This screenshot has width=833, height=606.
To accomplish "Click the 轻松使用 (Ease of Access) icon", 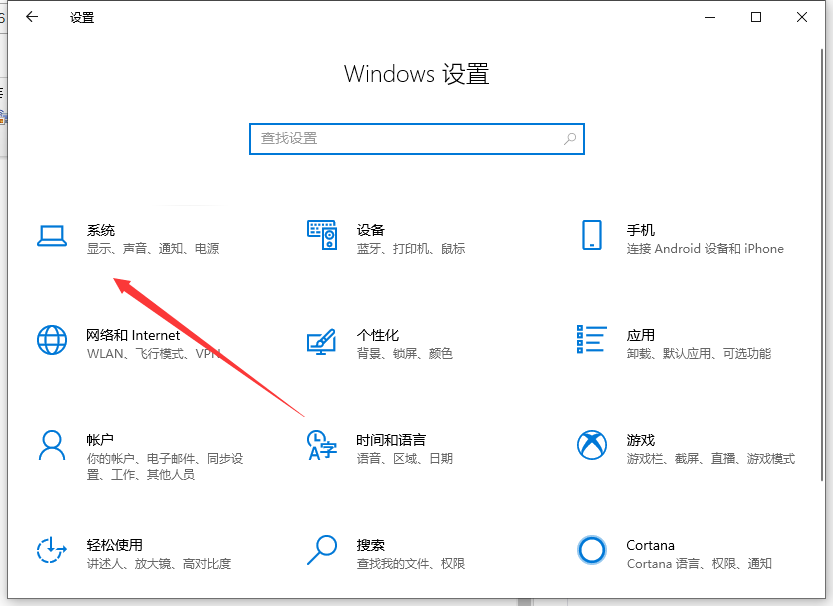I will [51, 550].
